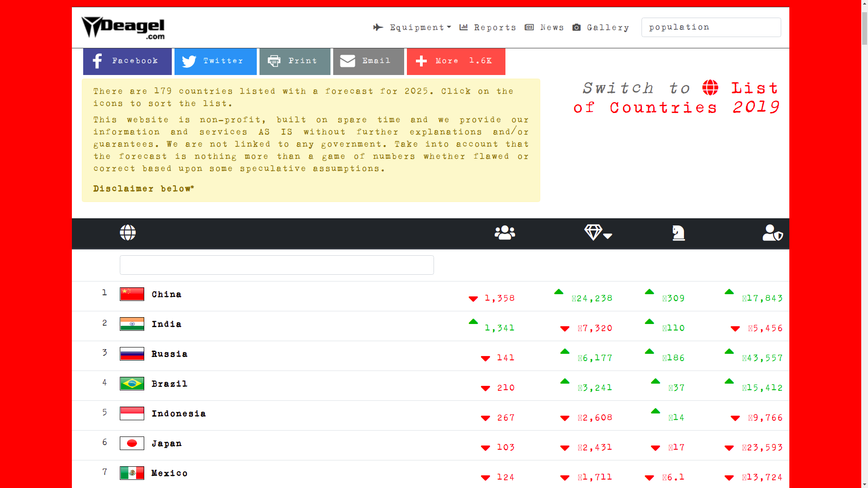Click the Deagel.com logo

123,28
